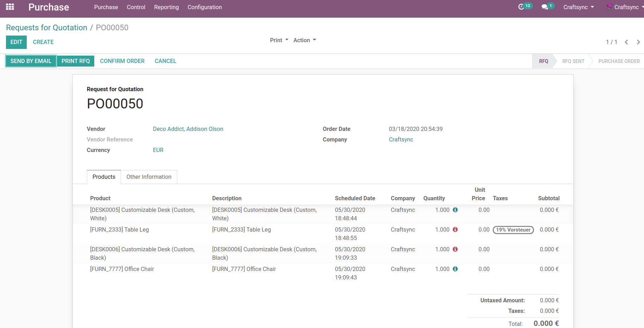The image size is (644, 328).
Task: Open vendor Deco Addict, Addison Olson link
Action: [188, 129]
